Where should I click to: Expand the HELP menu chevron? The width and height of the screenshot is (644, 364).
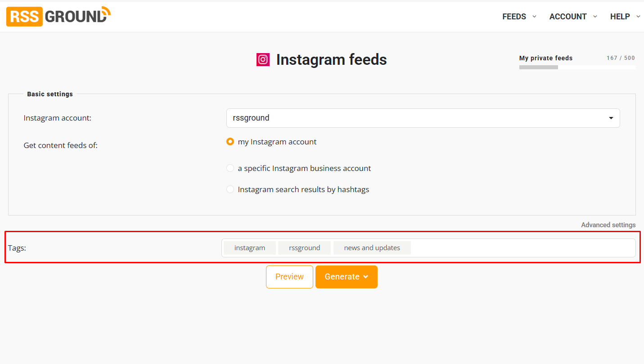point(638,16)
